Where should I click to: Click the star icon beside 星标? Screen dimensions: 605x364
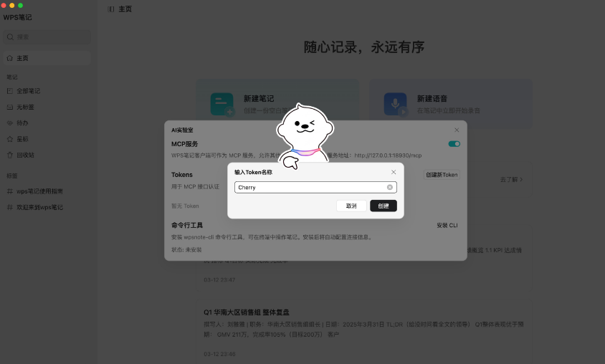click(9, 139)
